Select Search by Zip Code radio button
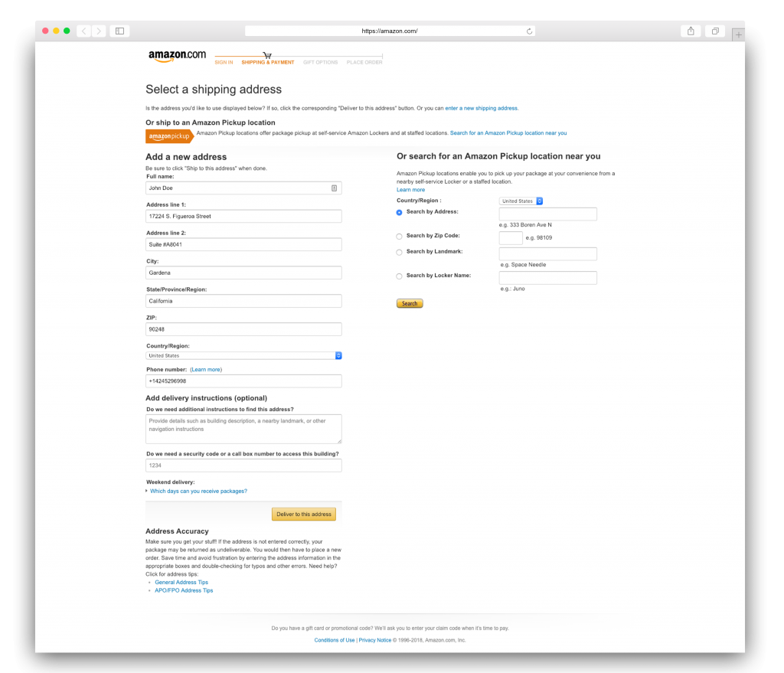Image resolution: width=784 pixels, height=673 pixels. point(399,237)
